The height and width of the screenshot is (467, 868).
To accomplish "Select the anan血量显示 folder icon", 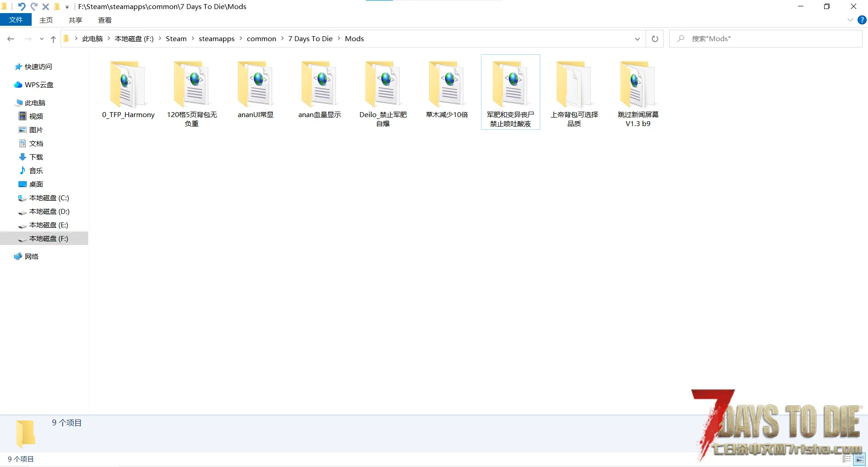I will [319, 84].
